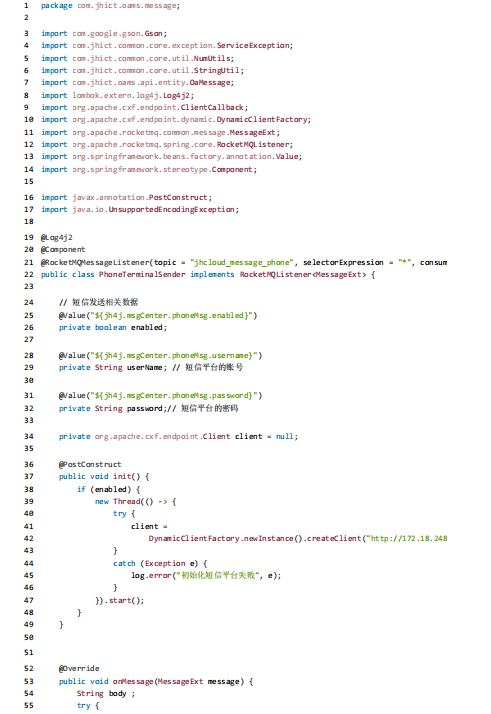Click the new Thread lambda expression

[x=136, y=501]
